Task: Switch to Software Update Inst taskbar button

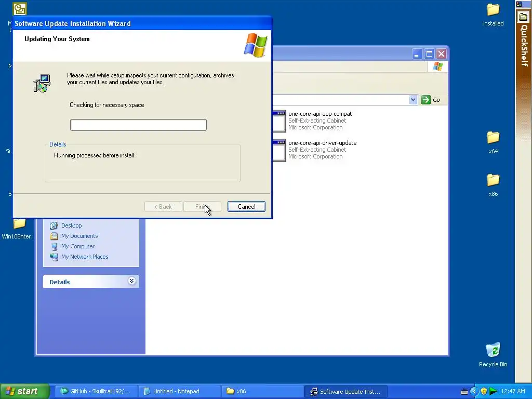Action: pyautogui.click(x=345, y=391)
